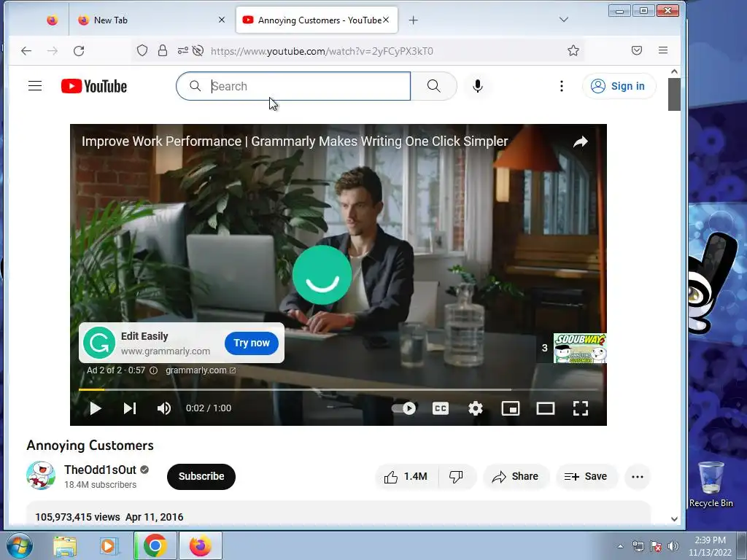Open a new tab with plus
The image size is (747, 560).
[x=413, y=20]
